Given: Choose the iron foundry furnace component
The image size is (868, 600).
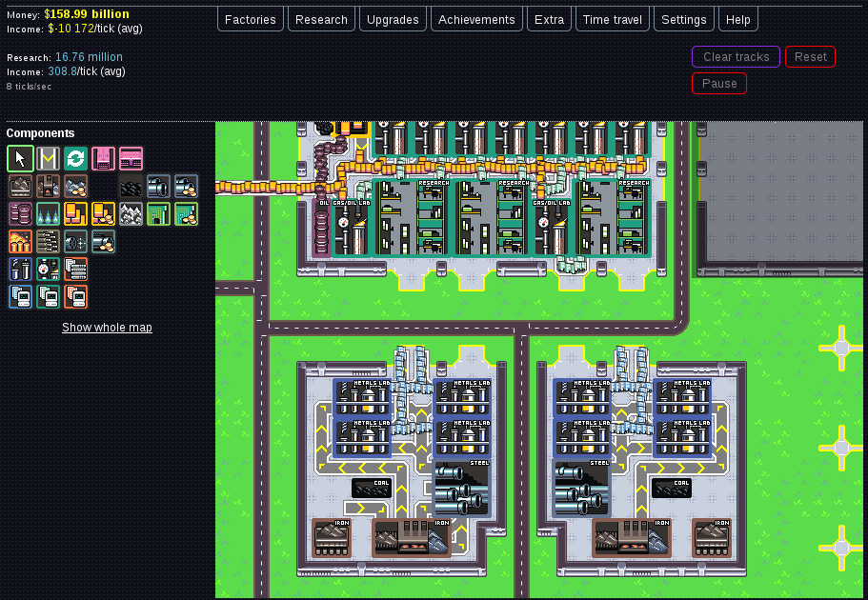Looking at the screenshot, I should point(49,187).
